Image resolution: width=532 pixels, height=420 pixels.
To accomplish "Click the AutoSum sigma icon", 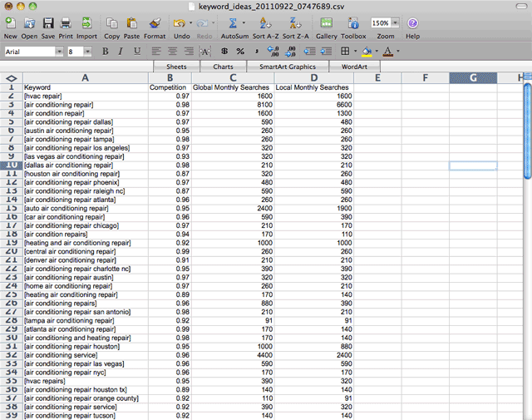I will point(233,23).
